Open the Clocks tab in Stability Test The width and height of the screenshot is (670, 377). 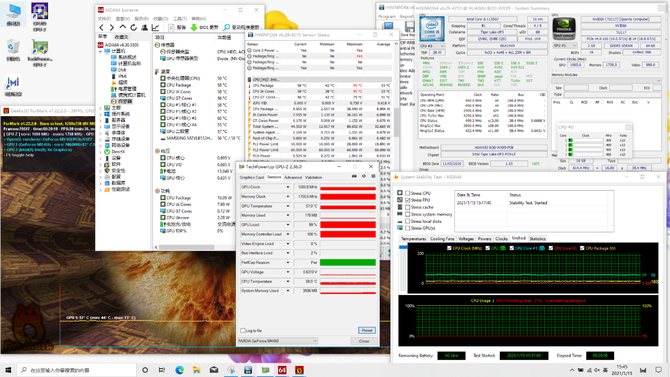pos(501,239)
